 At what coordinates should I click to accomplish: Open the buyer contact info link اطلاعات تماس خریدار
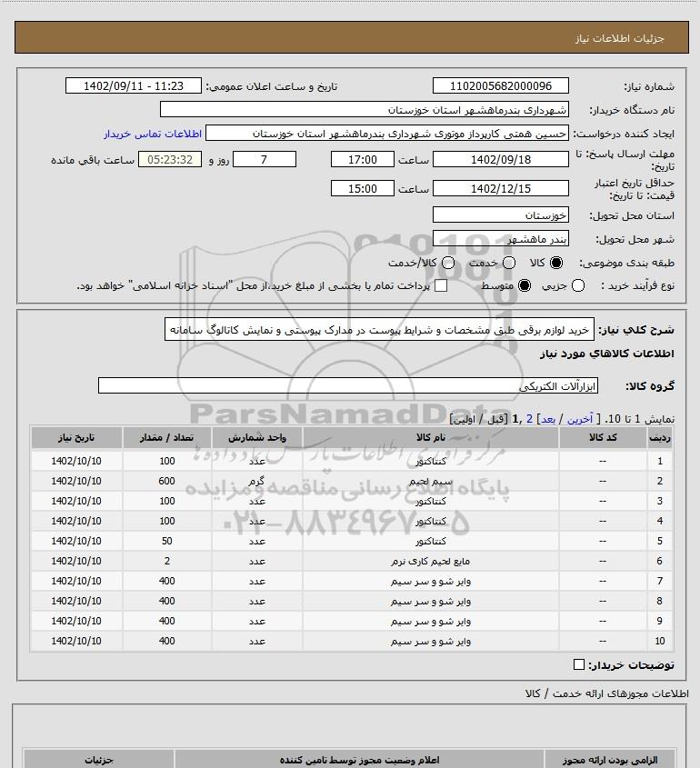pyautogui.click(x=153, y=134)
